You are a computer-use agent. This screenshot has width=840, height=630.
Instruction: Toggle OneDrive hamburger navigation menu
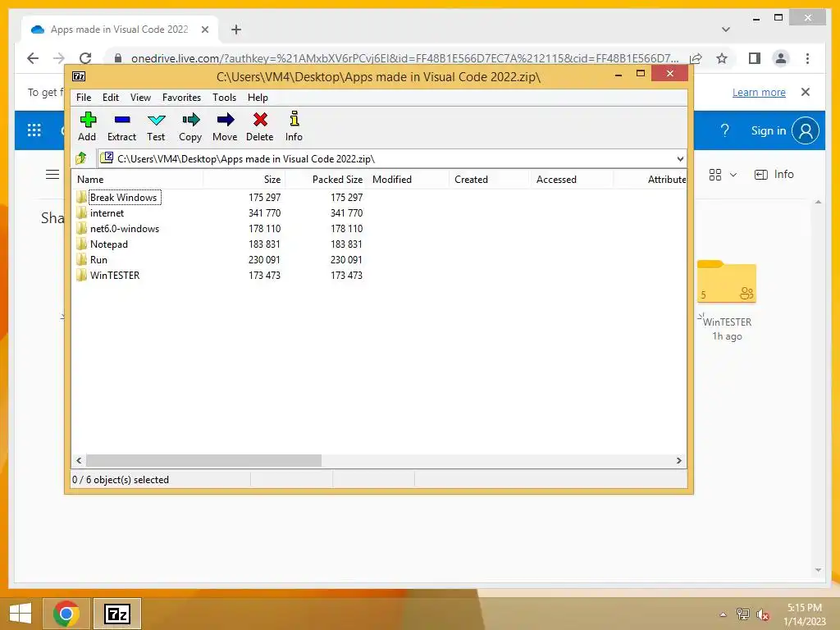click(x=52, y=175)
